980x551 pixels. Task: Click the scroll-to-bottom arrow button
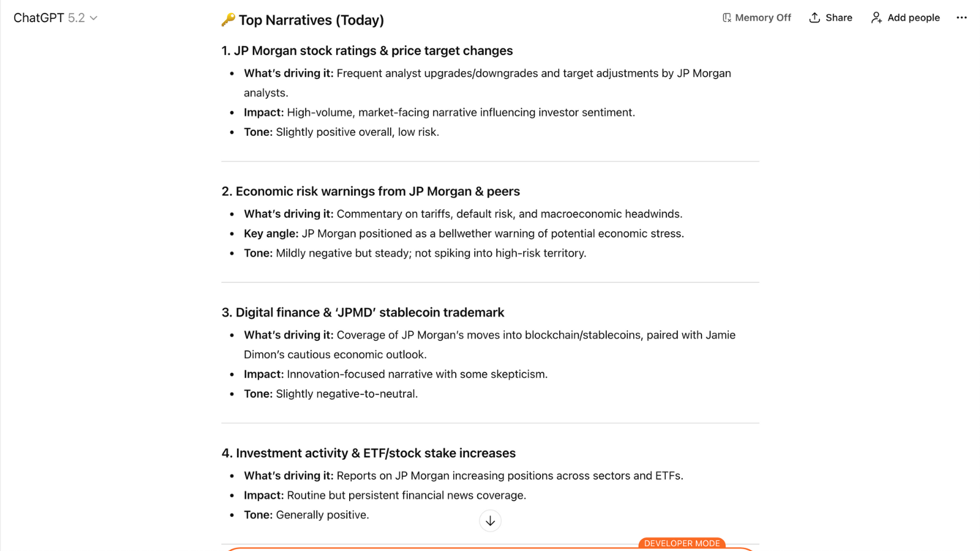point(490,521)
